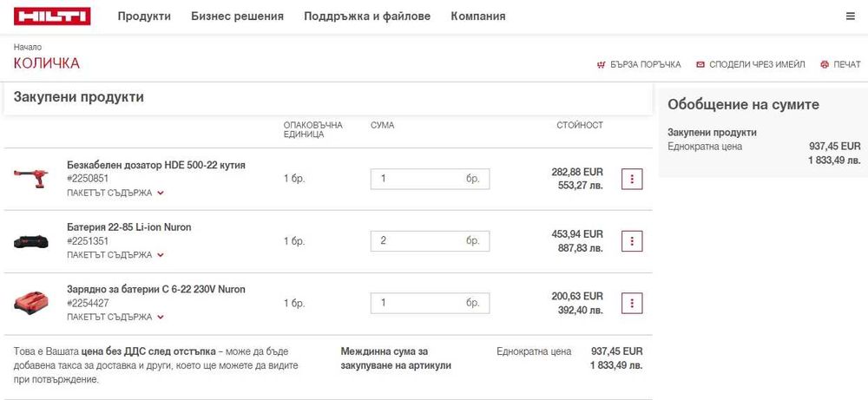The height and width of the screenshot is (400, 868).
Task: Click the Hilti logo
Action: tap(52, 16)
